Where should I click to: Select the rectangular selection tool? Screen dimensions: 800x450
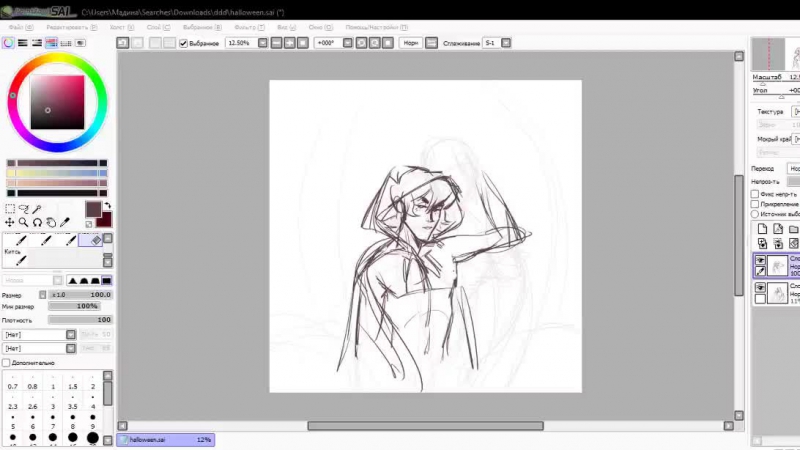(10, 209)
